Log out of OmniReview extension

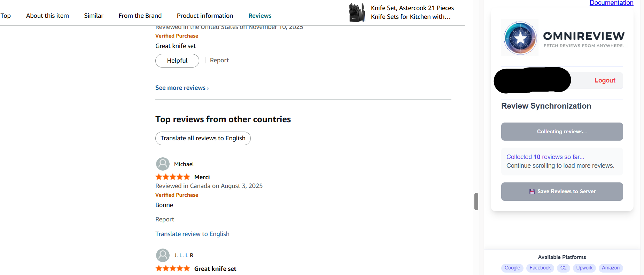pos(605,80)
